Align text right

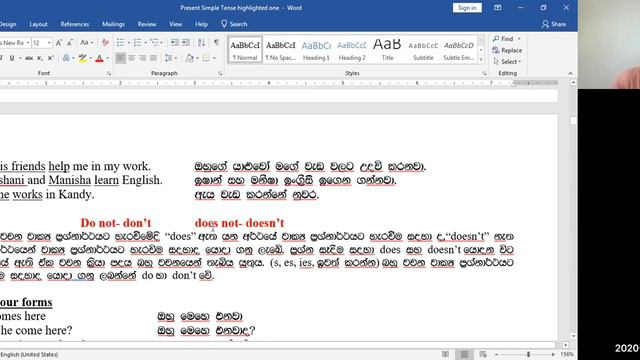click(142, 58)
